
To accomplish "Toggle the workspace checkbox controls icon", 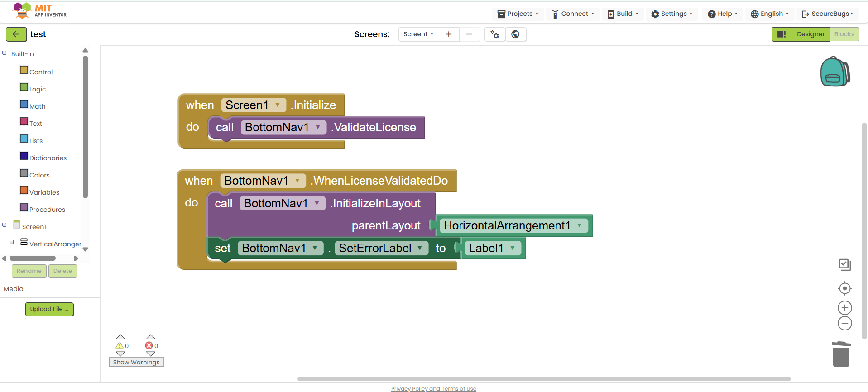I will click(844, 264).
